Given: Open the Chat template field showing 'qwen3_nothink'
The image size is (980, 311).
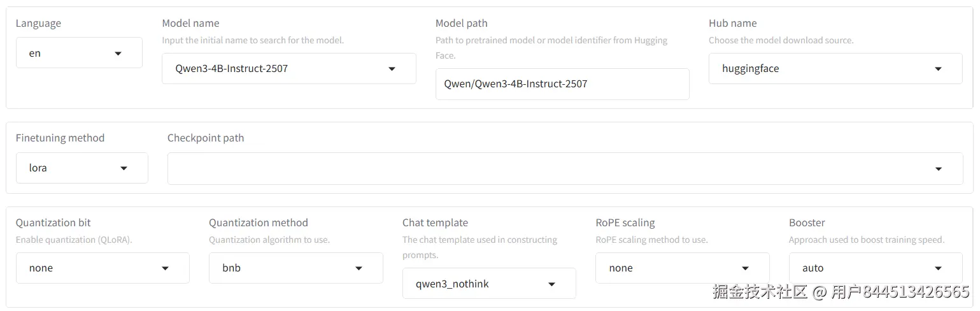Looking at the screenshot, I should point(474,284).
